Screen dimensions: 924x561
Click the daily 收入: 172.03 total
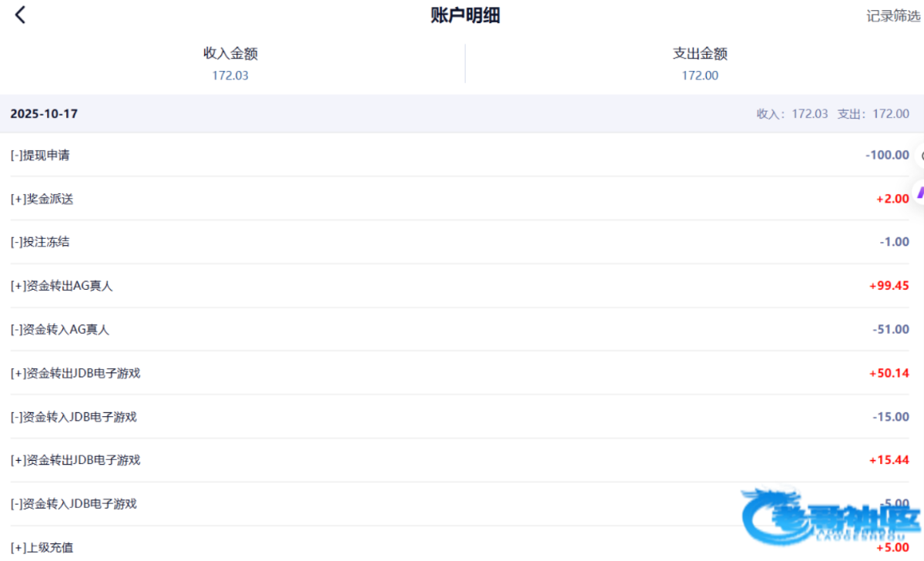tap(792, 114)
